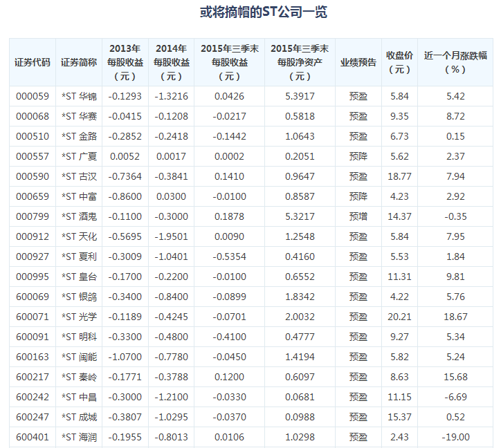Screen dimensions: 501x448
Task: Click the 业绩预告 column header
Action: pos(358,62)
